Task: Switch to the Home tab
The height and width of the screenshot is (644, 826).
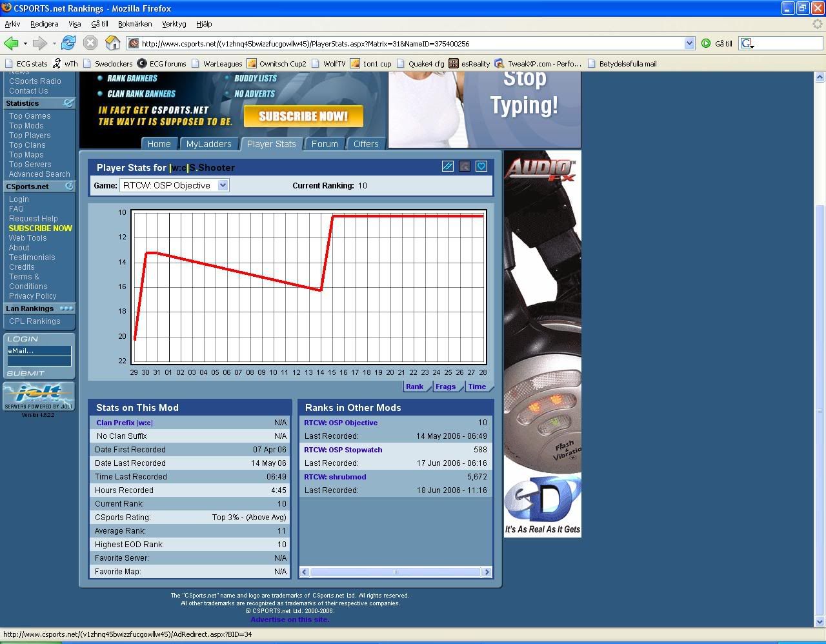Action: [159, 144]
